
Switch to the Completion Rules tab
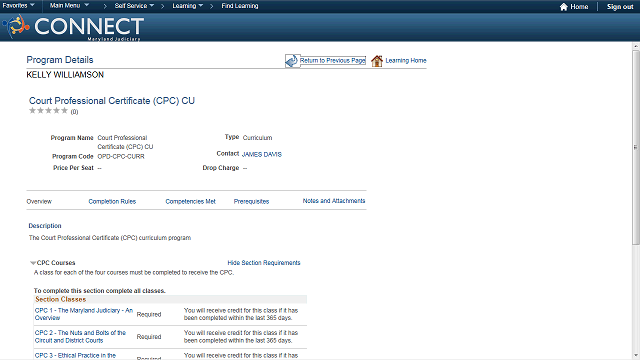(112, 201)
